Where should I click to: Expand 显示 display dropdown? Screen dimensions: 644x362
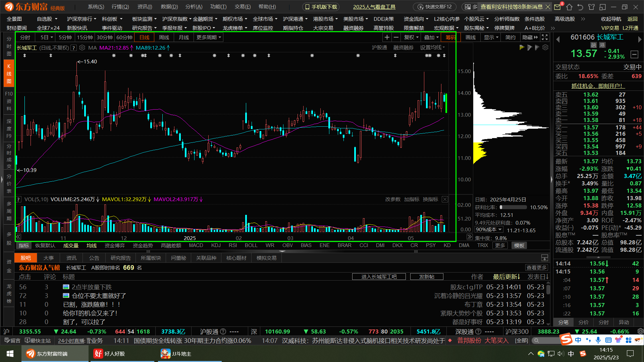coord(491,37)
